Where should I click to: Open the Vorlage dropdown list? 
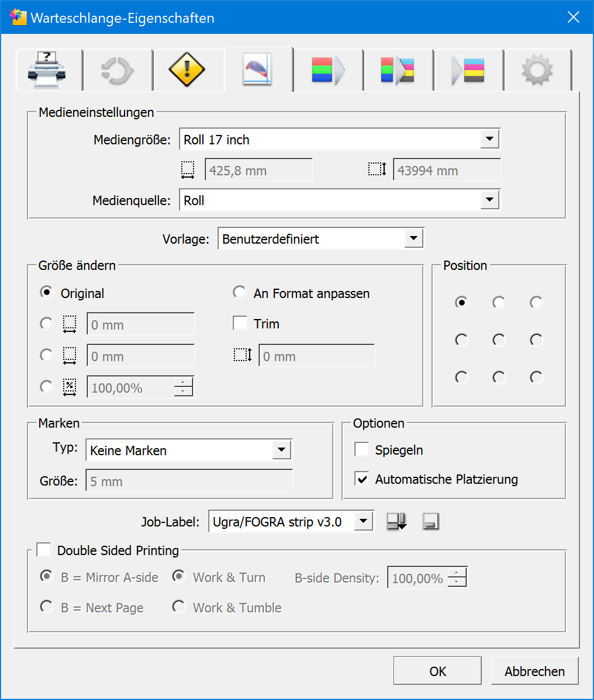[x=413, y=239]
